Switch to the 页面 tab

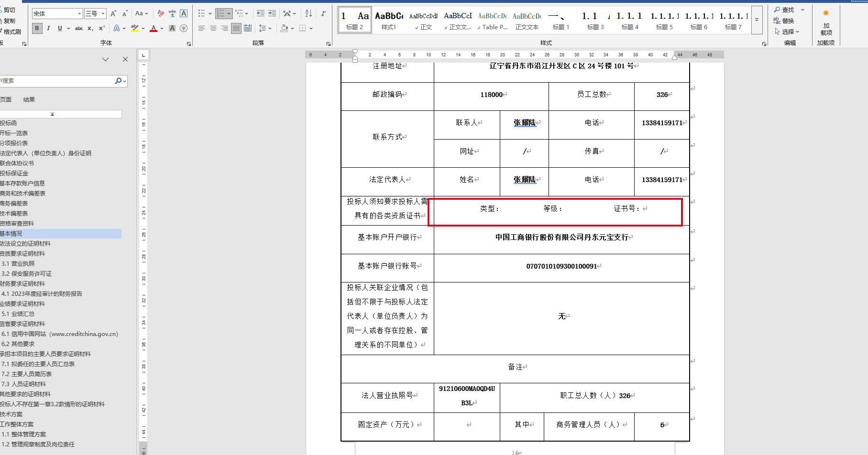6,100
